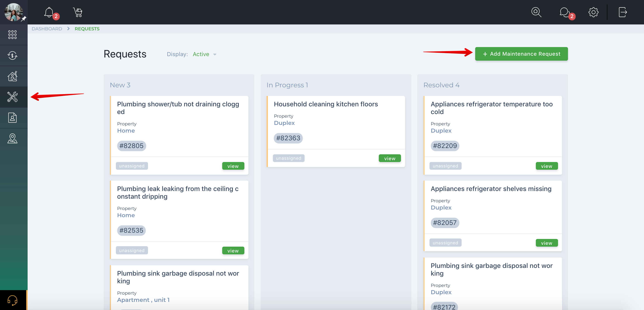View request #82535 ceiling leak
Screen dimensions: 644x310
click(233, 250)
